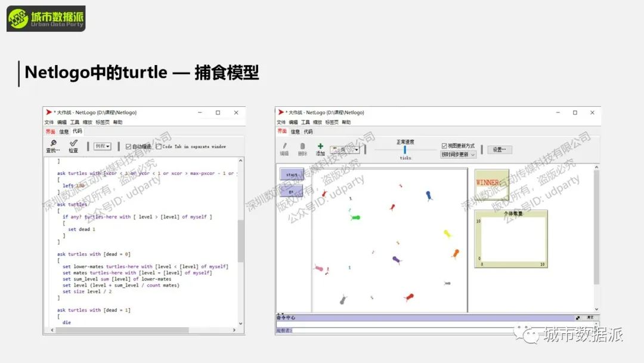Open the Procedures (例程) dropdown in code window
The width and height of the screenshot is (644, 363).
[103, 146]
